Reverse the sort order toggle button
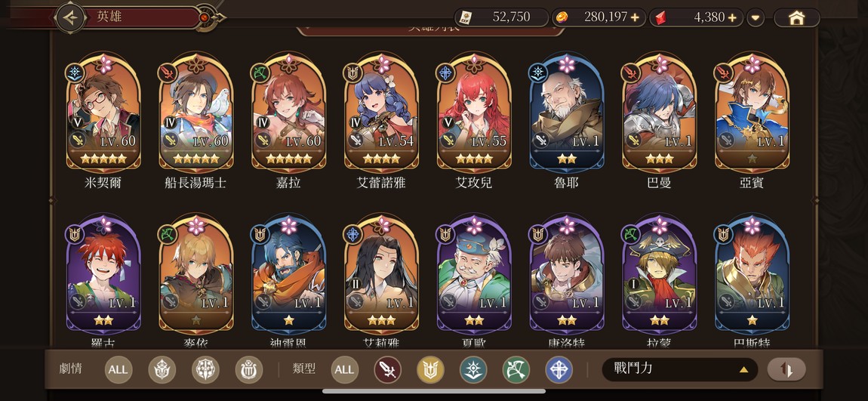 pyautogui.click(x=786, y=369)
